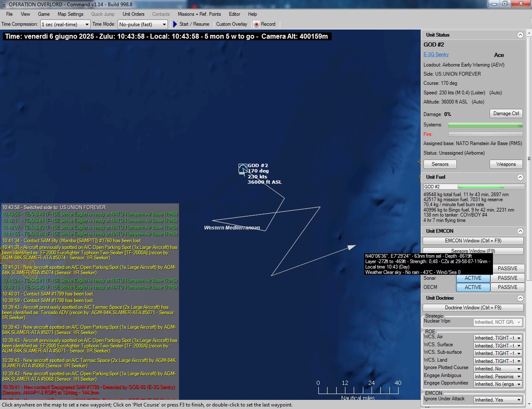Click log entry 'Switched side to: US.UNION FOREVER'
Viewport: 532px width, 409px height.
pos(54,207)
